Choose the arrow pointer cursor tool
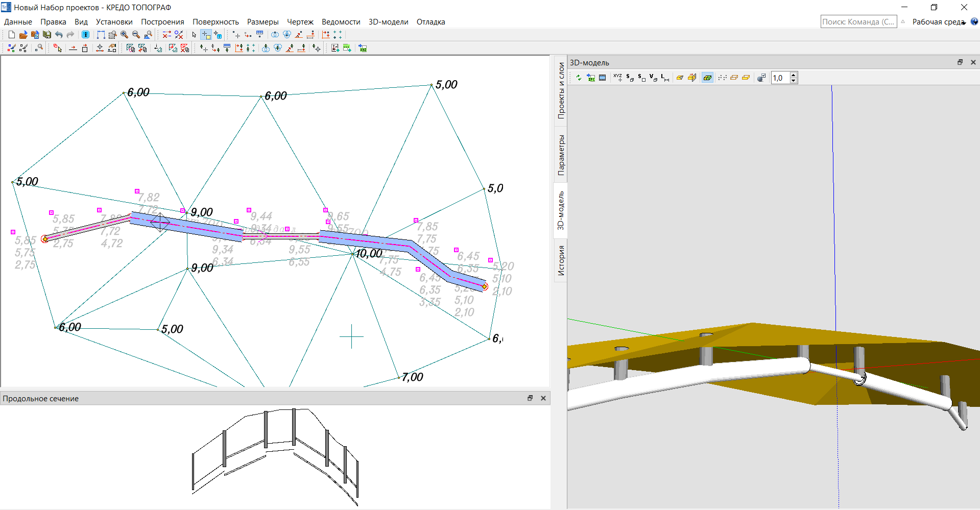 [x=194, y=35]
